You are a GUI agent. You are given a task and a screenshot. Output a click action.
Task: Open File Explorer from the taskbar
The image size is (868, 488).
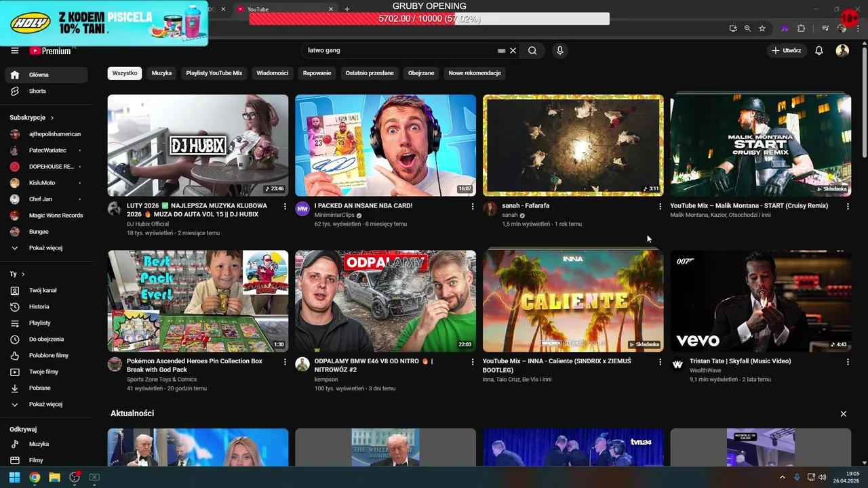click(x=54, y=477)
